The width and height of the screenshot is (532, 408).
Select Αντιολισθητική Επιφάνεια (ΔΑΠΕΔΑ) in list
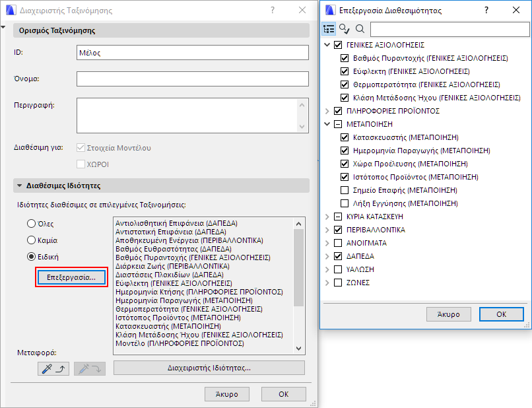(176, 223)
